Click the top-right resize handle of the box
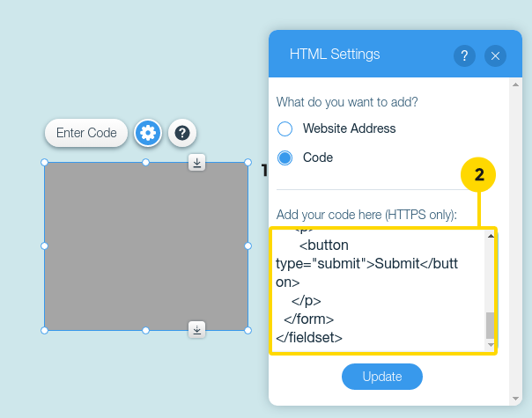This screenshot has width=532, height=418. click(248, 163)
